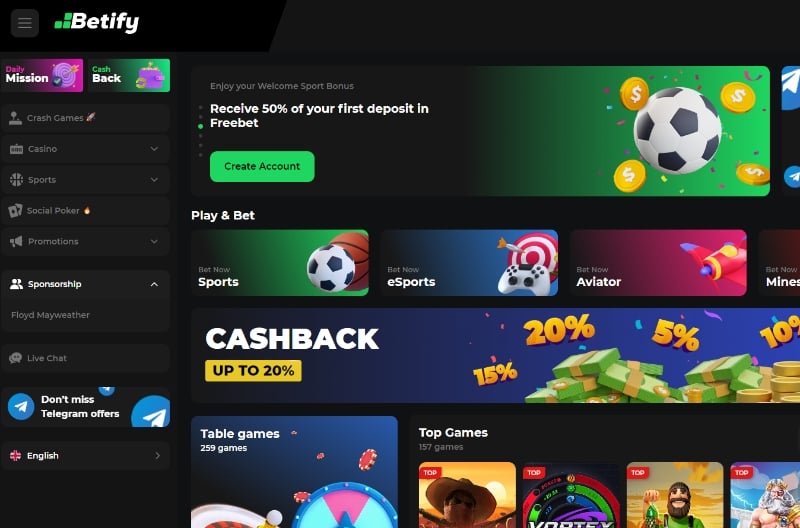Open the Cash Back wallet tile
The image size is (800, 528).
pos(129,76)
